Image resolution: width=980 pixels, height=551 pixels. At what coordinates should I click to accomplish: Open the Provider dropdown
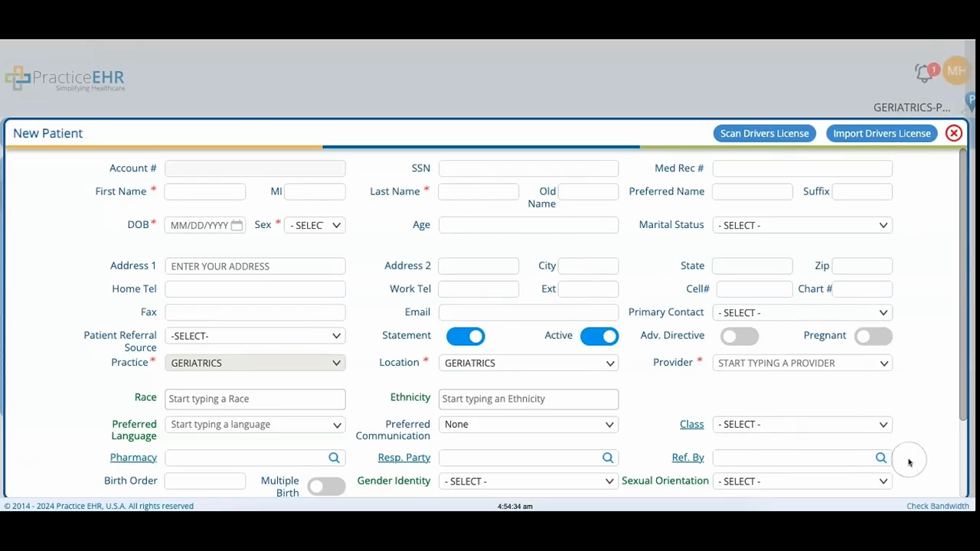[x=802, y=363]
